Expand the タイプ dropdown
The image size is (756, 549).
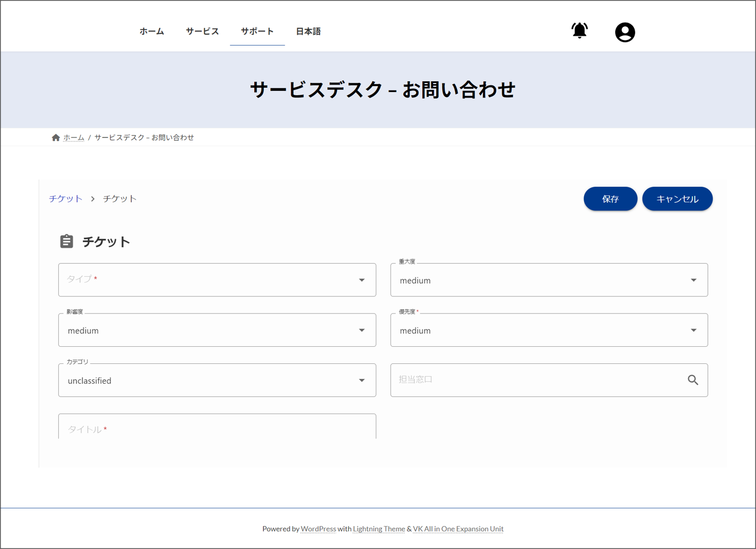tap(362, 280)
